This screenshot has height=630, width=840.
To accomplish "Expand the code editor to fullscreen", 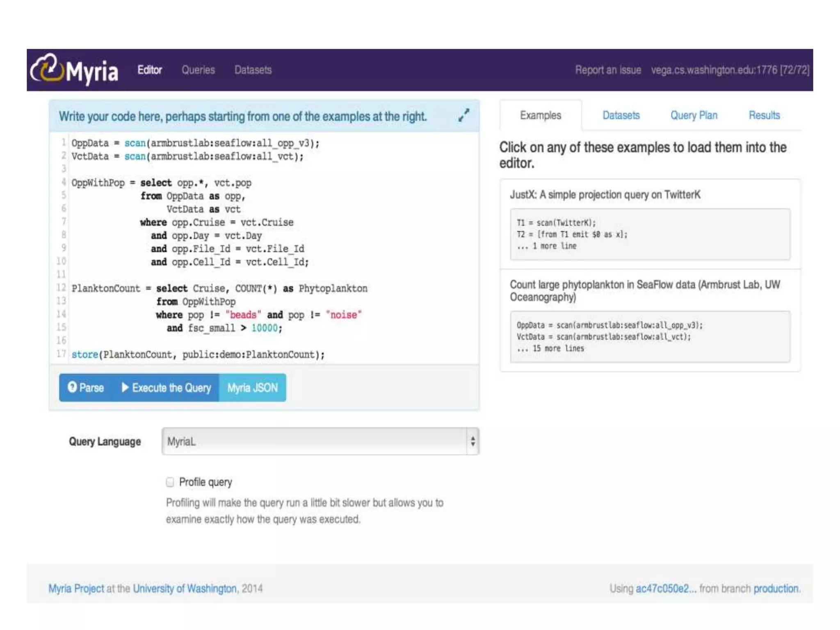I will pos(463,115).
